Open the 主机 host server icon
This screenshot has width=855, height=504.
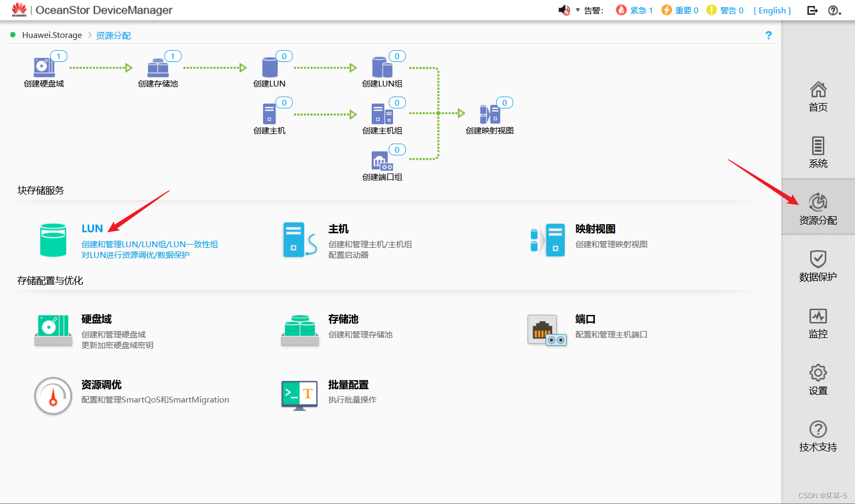coord(300,240)
